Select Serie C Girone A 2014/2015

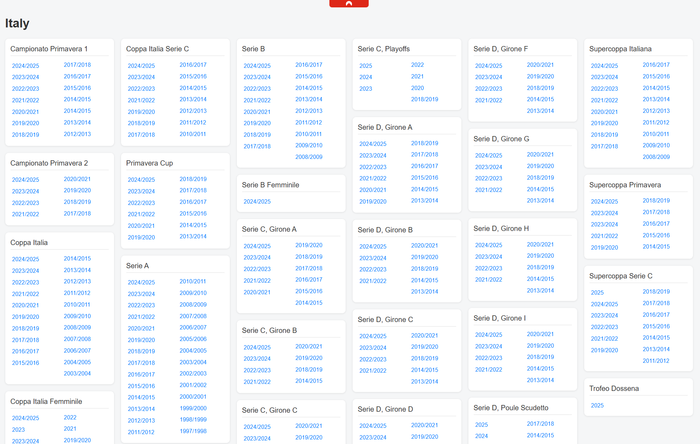pos(309,303)
